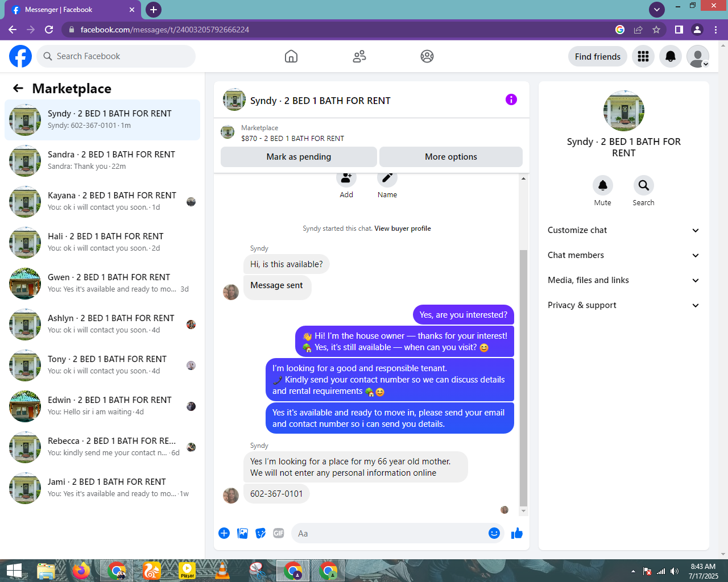Viewport: 728px width, 582px height.
Task: Click the Name edit pencil icon
Action: point(387,178)
